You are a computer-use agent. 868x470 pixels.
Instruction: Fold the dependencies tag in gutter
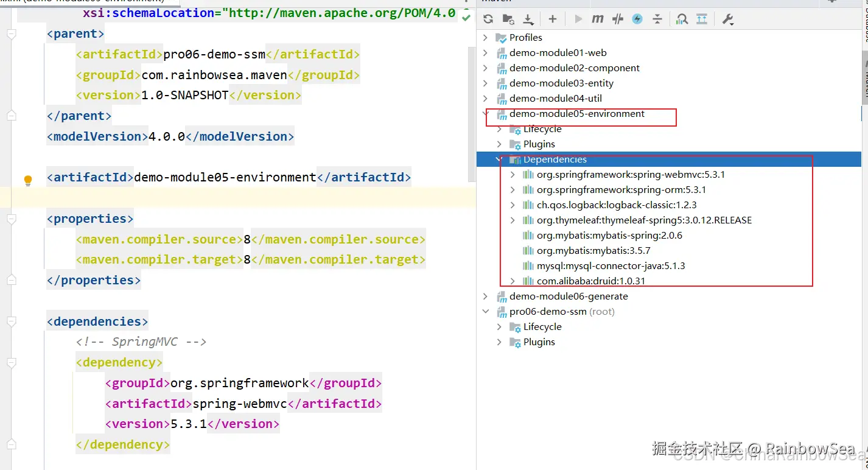tap(12, 322)
